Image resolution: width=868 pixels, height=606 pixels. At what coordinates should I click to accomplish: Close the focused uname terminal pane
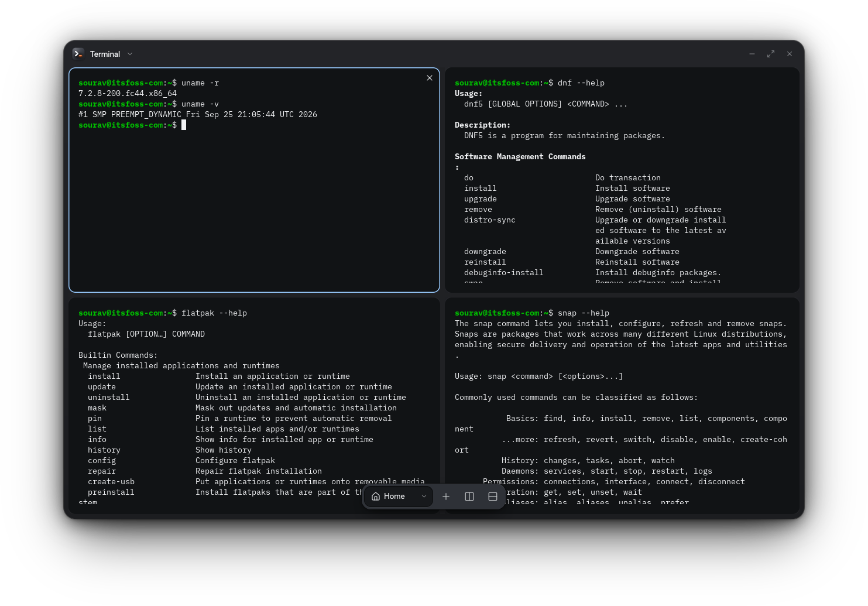430,78
